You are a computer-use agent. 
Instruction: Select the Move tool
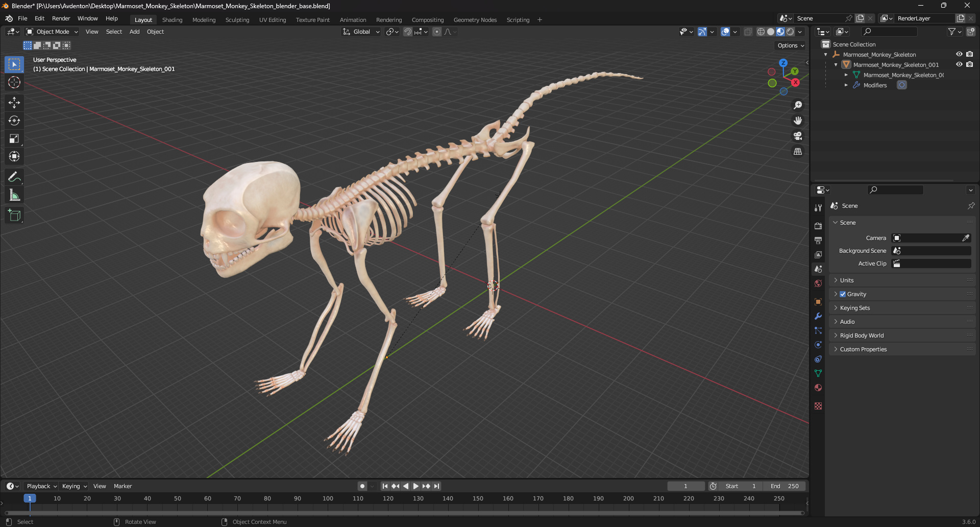[x=14, y=103]
